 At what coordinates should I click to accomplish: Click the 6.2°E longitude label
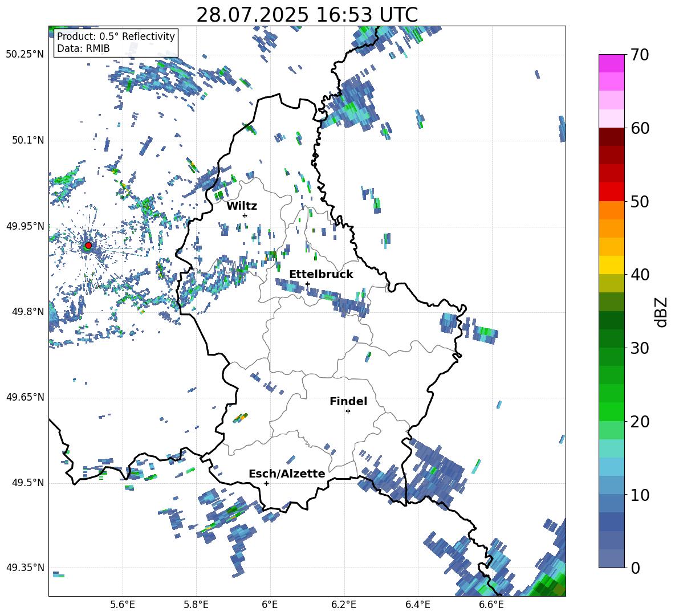[x=344, y=605]
